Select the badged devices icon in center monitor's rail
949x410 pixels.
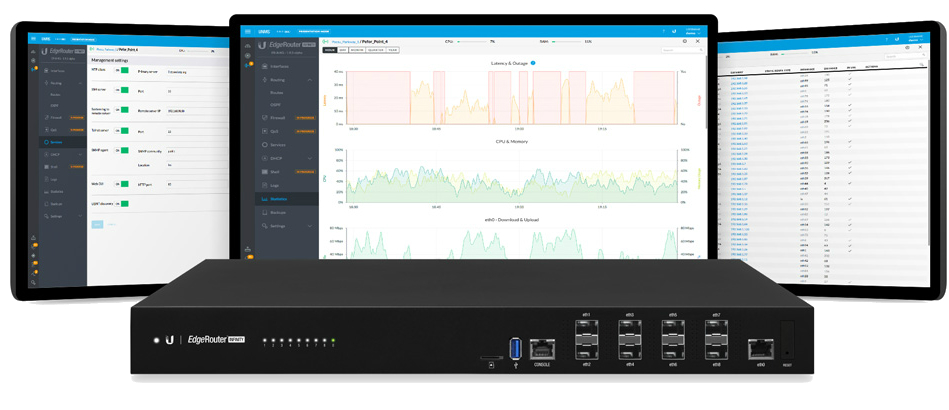(x=249, y=65)
